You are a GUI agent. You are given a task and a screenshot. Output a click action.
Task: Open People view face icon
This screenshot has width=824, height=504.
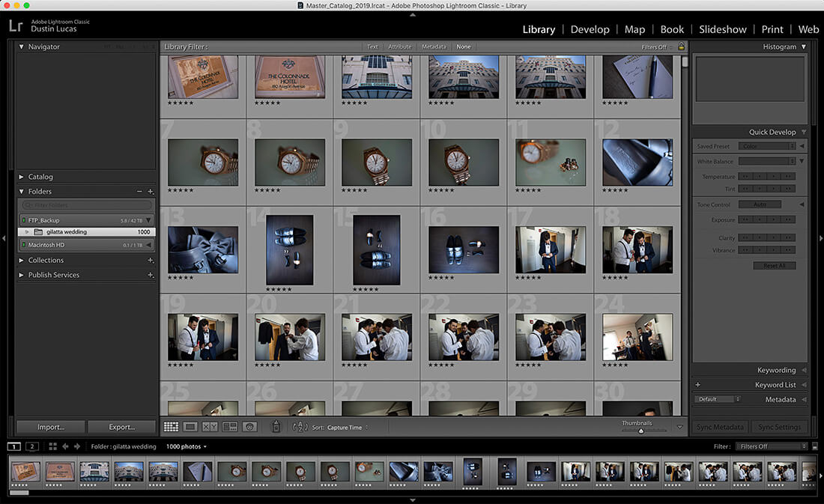pos(249,427)
